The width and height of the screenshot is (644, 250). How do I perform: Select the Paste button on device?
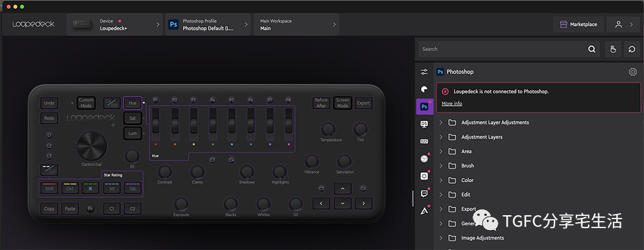[70, 209]
